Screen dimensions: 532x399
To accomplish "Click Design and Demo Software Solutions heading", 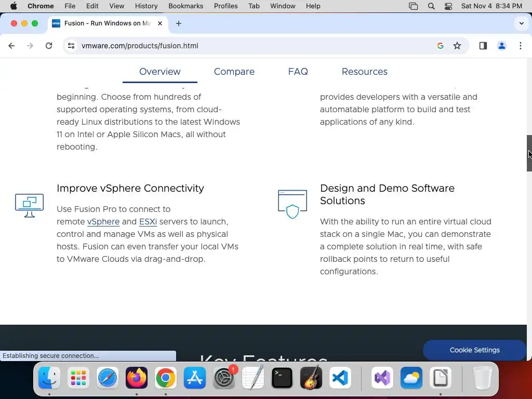I will pyautogui.click(x=387, y=194).
